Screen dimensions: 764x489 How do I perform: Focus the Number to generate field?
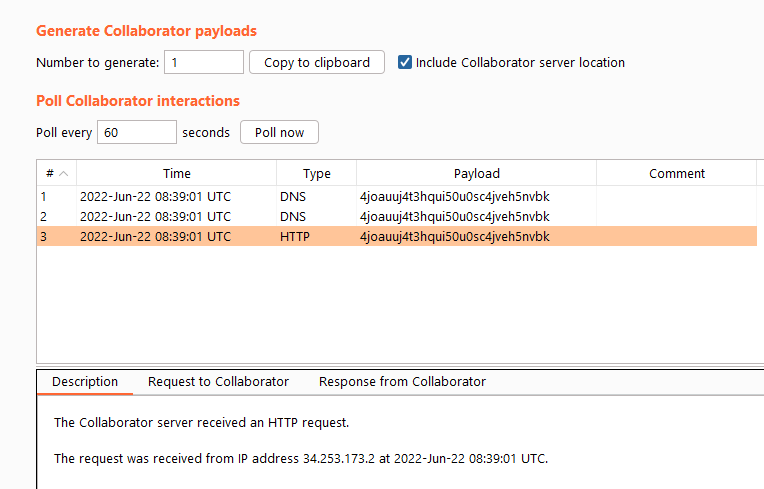(x=204, y=62)
